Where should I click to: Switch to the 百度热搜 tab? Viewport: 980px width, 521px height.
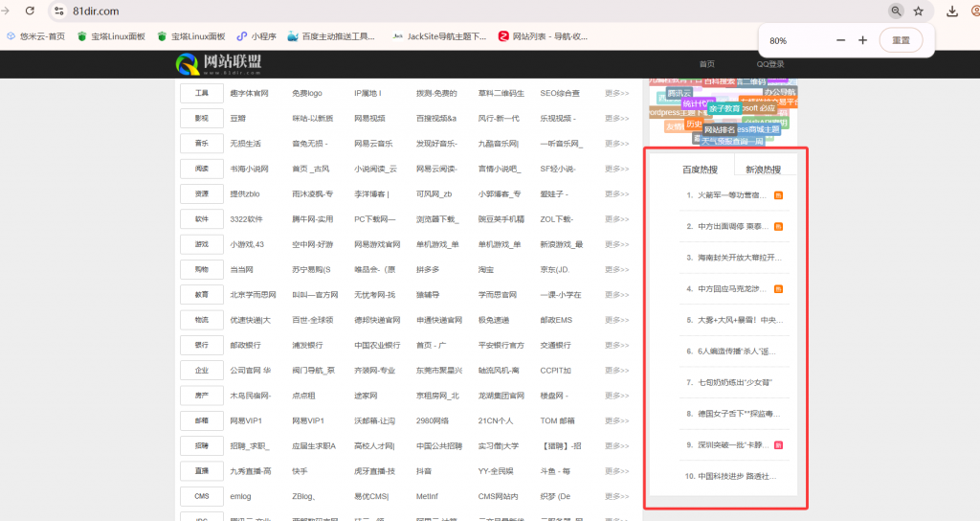(700, 170)
